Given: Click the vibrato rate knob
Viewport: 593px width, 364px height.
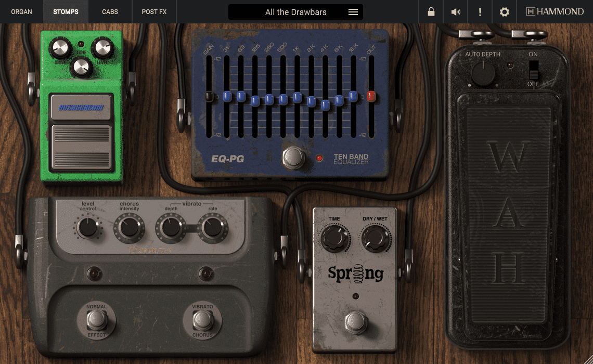Looking at the screenshot, I should [213, 228].
